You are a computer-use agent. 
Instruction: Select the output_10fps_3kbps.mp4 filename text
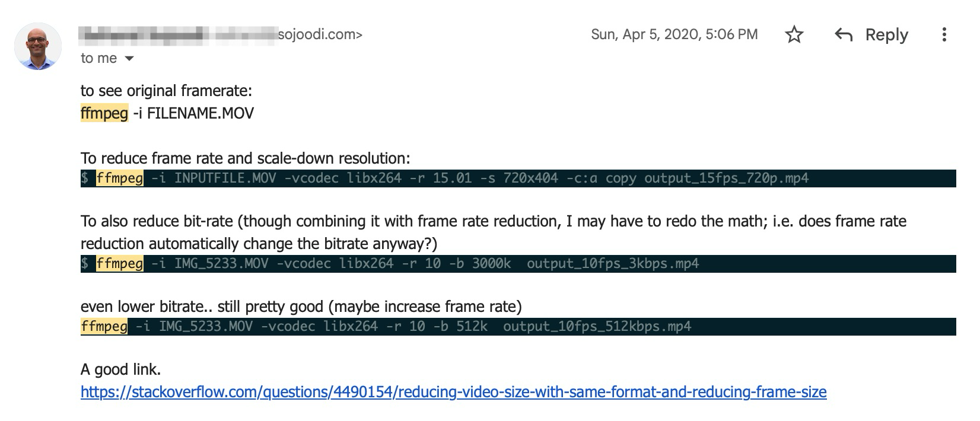[x=614, y=263]
